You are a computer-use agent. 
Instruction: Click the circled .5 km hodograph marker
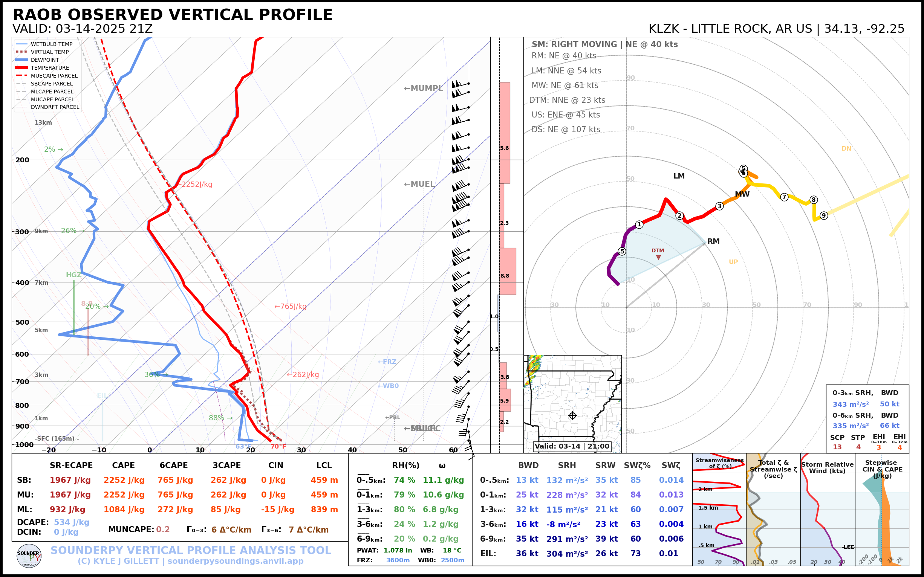click(x=622, y=251)
